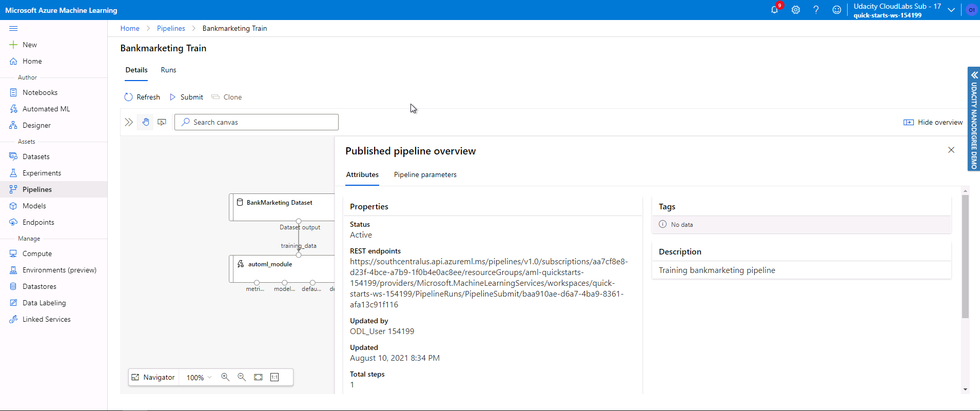This screenshot has height=411, width=980.
Task: Click the Search canvas field
Action: point(257,122)
